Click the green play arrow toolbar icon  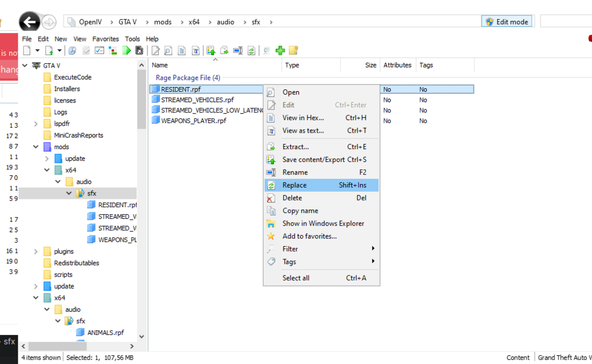click(126, 50)
